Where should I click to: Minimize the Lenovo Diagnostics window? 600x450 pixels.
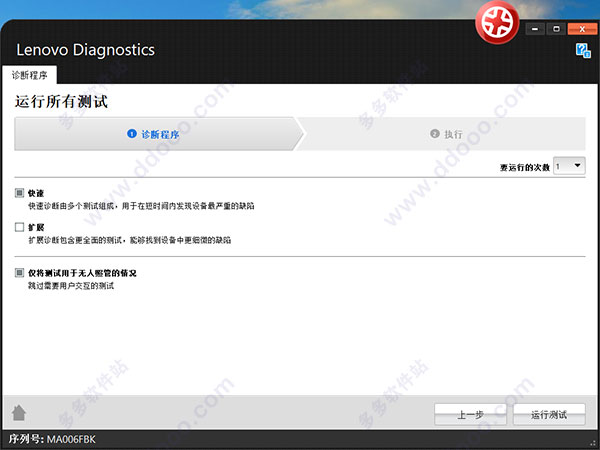[x=535, y=30]
